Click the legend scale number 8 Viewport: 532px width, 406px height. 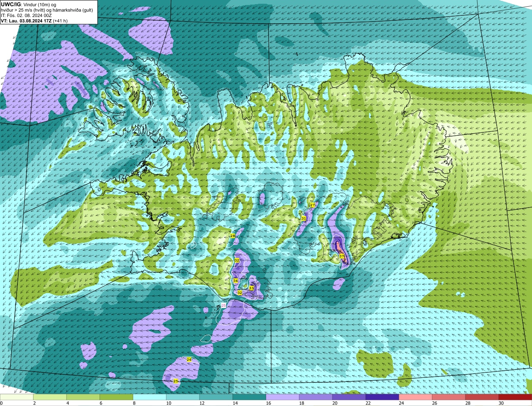[134, 403]
